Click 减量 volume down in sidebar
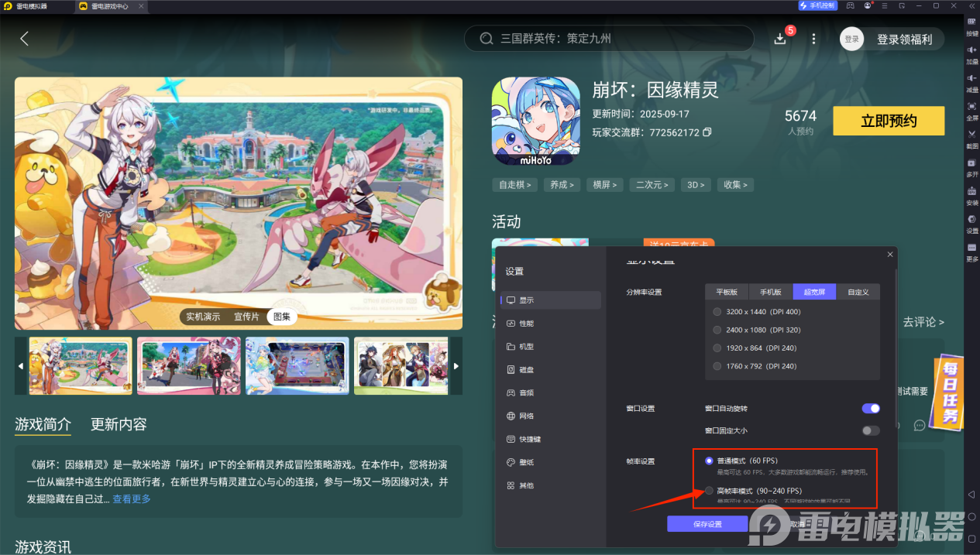The width and height of the screenshot is (980, 555). pos(971,83)
